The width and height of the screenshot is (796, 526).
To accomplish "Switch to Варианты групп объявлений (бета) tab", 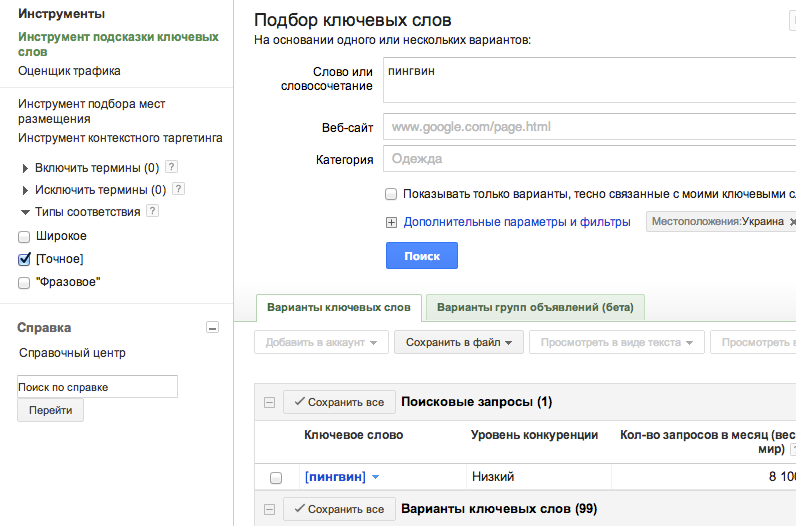I will [535, 307].
